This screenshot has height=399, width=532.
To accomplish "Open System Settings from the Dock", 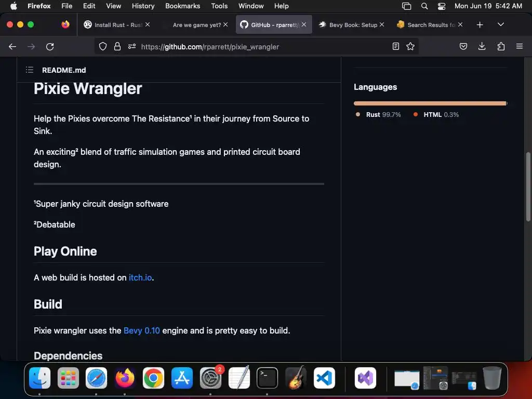I will click(x=210, y=378).
